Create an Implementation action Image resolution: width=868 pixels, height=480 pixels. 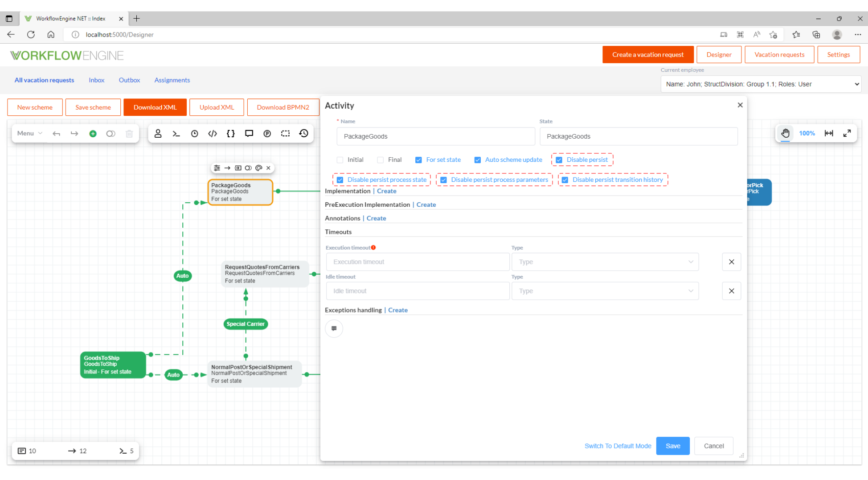click(386, 191)
